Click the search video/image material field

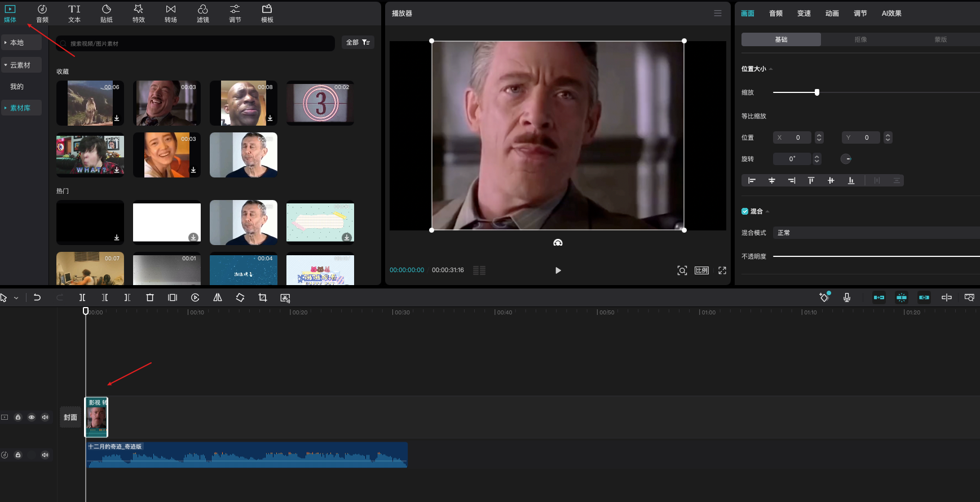pos(195,43)
